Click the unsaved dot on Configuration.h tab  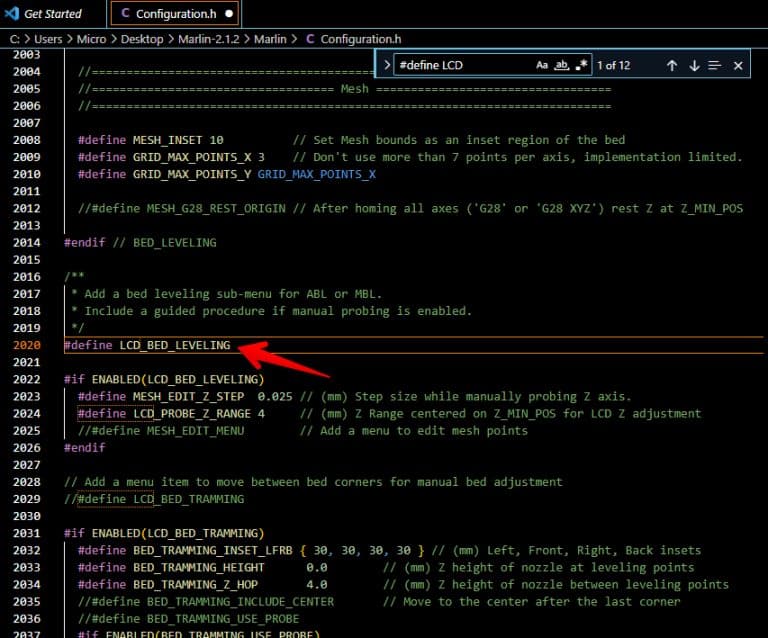[229, 14]
